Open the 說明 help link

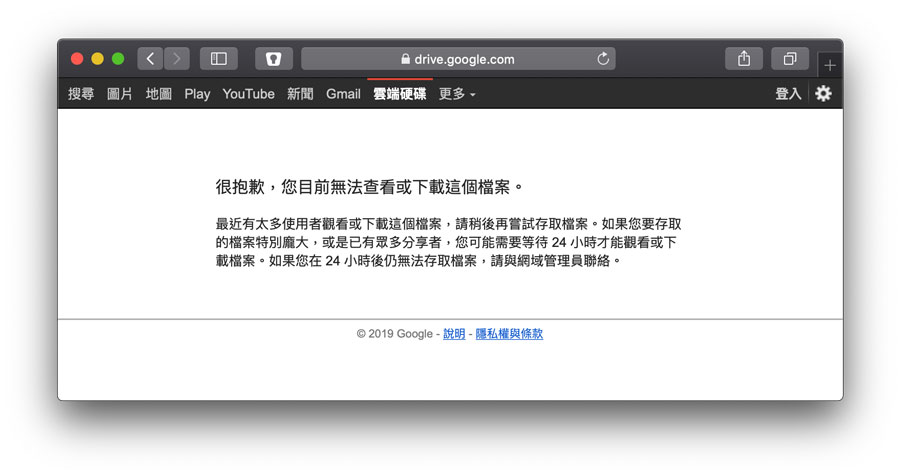[x=454, y=334]
